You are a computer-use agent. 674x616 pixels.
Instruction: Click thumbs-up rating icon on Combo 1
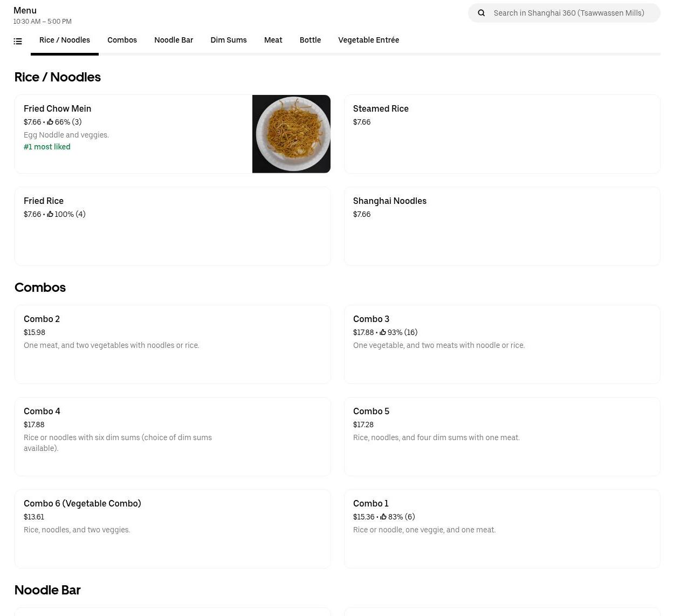coord(383,517)
